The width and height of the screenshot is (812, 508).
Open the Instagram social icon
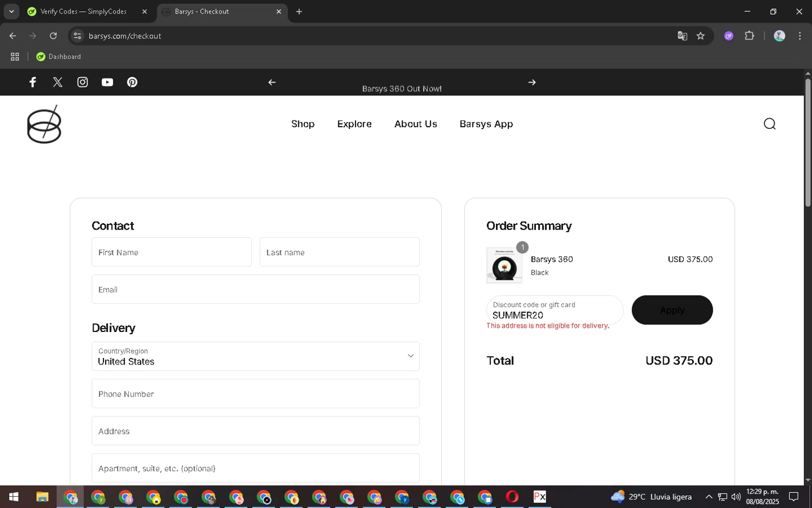point(82,82)
